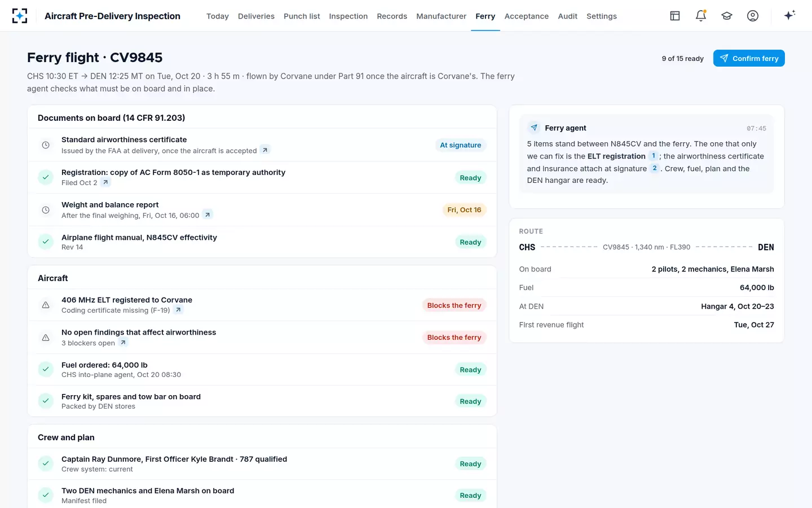Go to the Manufacturer tab

tap(442, 16)
